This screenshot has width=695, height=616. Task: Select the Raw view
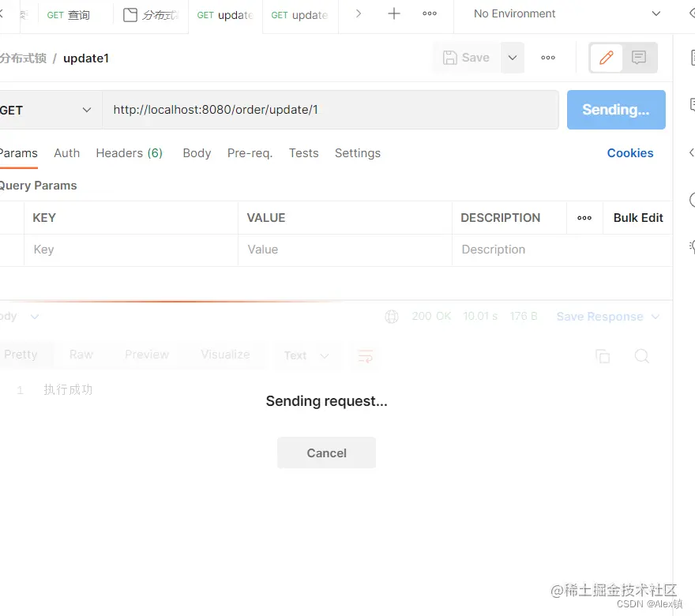point(81,355)
